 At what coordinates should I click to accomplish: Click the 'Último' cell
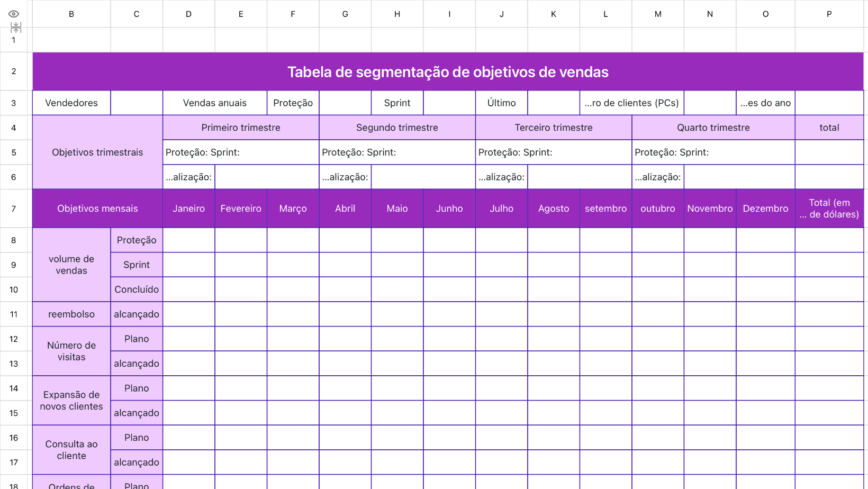502,103
